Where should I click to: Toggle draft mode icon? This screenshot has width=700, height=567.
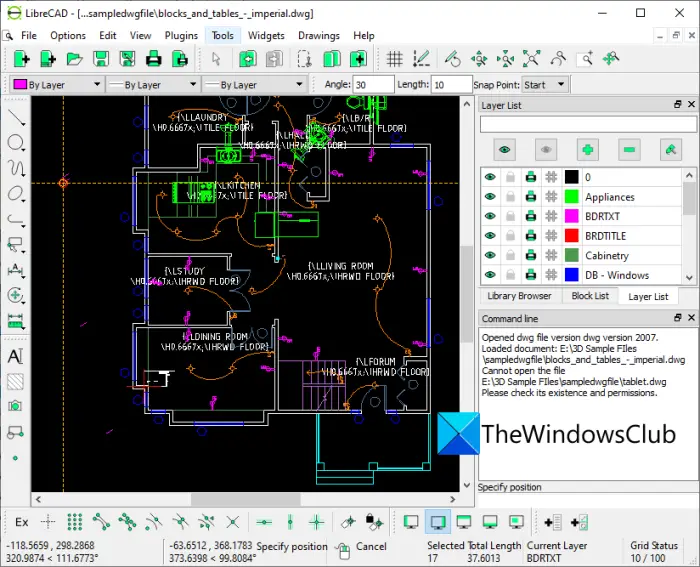[421, 58]
